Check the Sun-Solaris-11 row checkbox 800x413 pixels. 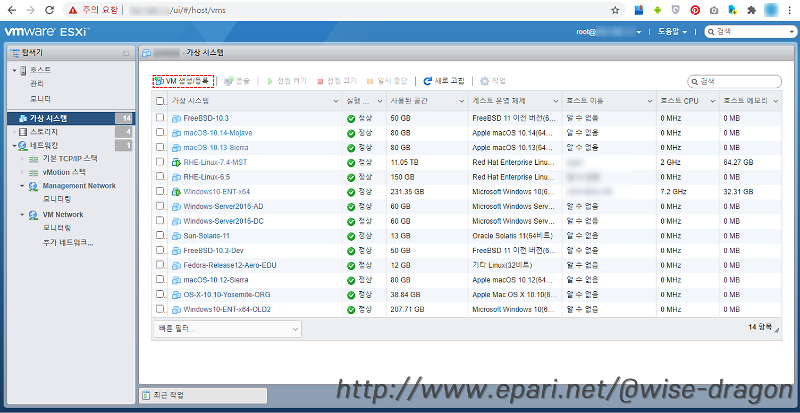pyautogui.click(x=160, y=236)
